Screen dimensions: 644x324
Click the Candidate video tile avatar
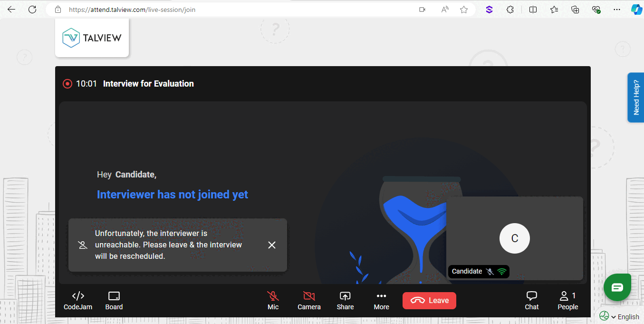pyautogui.click(x=515, y=238)
